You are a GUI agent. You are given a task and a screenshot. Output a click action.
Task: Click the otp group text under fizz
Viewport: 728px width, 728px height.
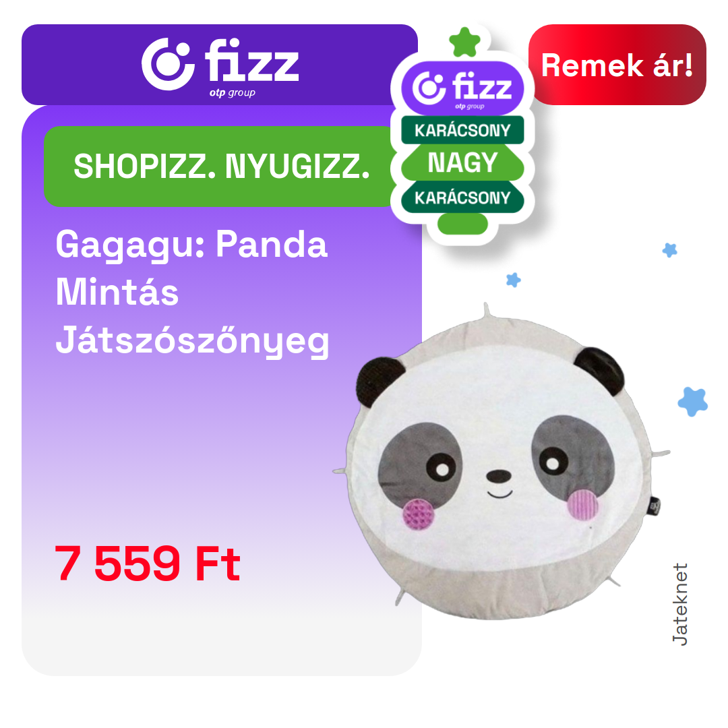232,93
